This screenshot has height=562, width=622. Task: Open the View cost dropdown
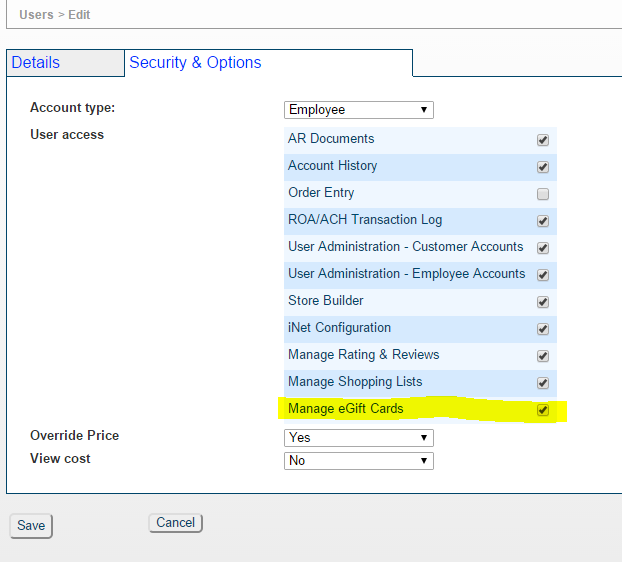[358, 461]
